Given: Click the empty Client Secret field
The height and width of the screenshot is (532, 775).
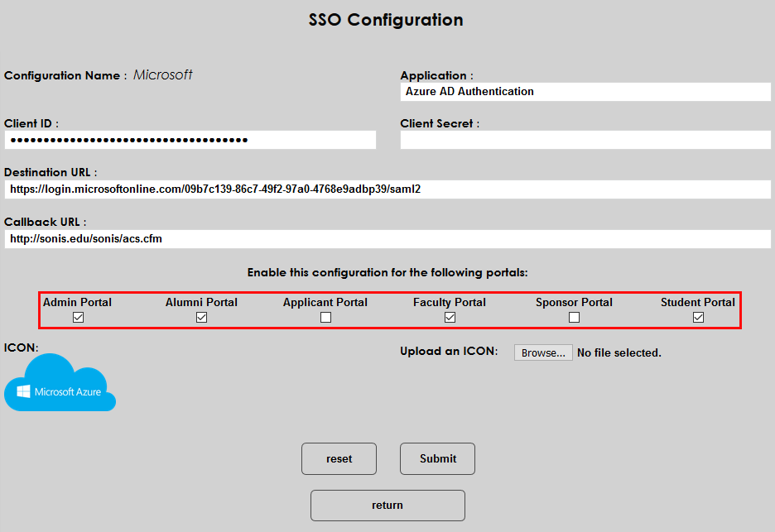Looking at the screenshot, I should click(585, 140).
